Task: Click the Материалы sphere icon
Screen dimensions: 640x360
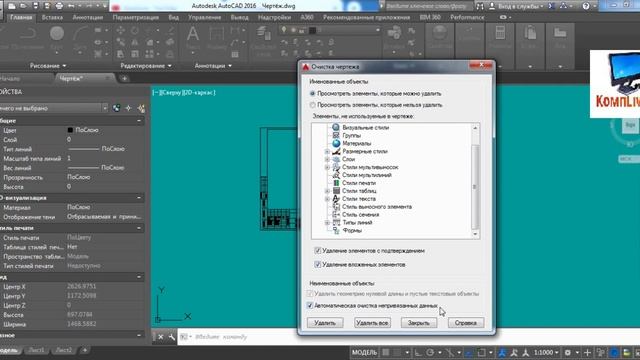Action: coord(336,143)
